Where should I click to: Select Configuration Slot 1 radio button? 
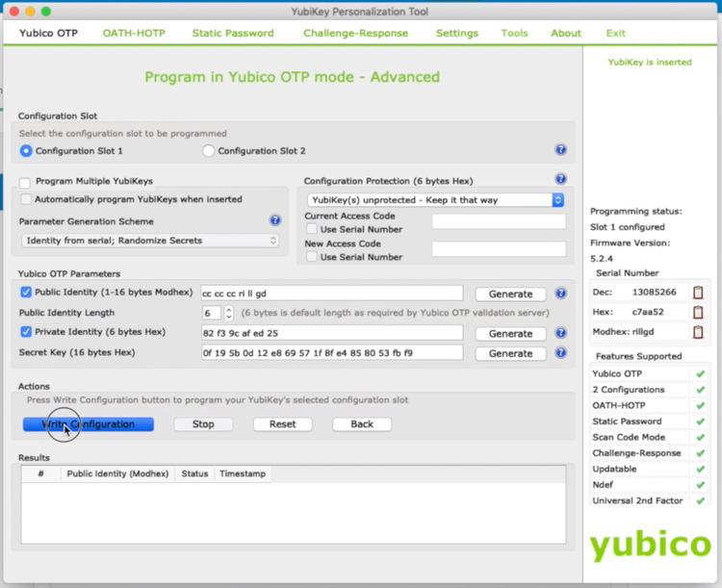pos(26,151)
